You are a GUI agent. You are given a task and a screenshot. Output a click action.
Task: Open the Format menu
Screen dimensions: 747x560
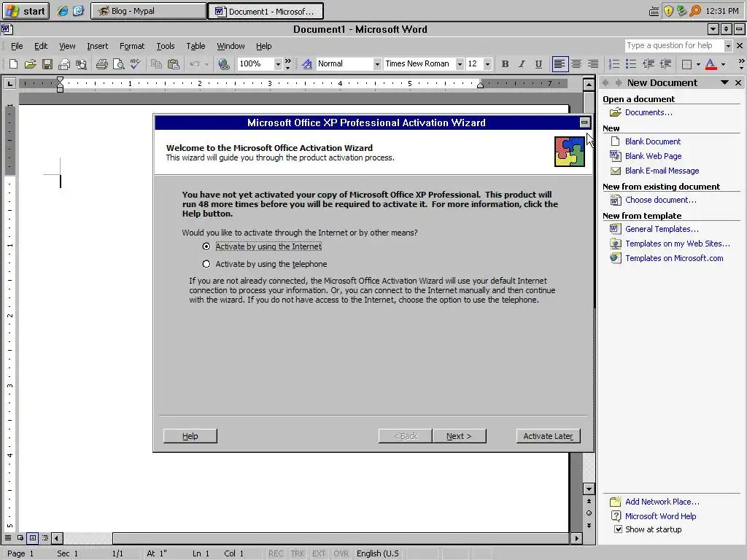[132, 46]
